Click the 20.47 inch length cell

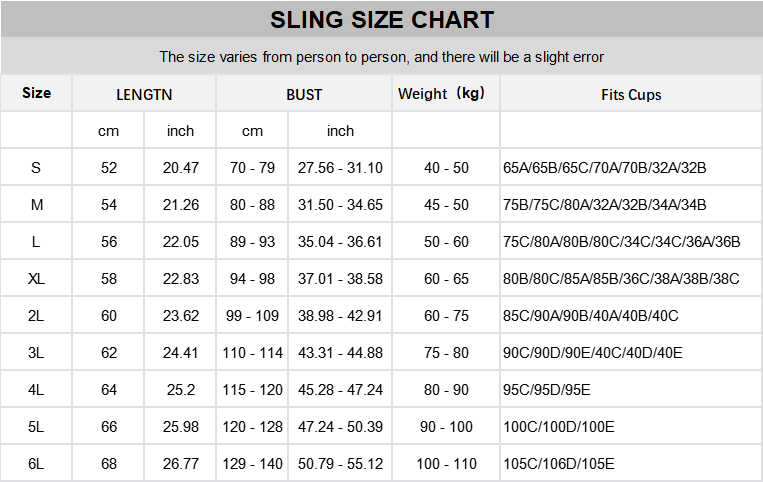(180, 168)
